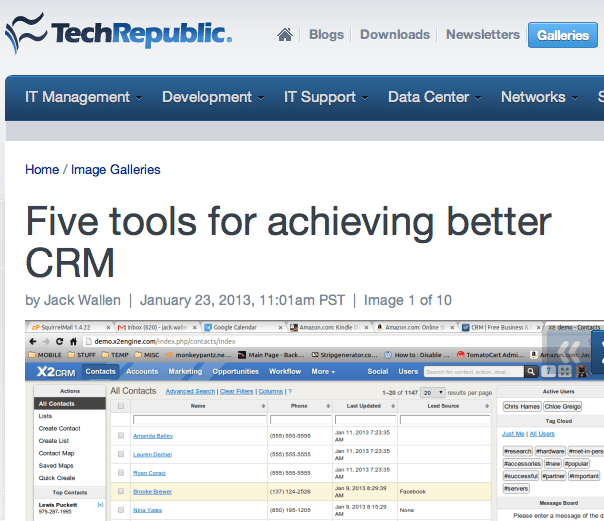604x521 pixels.
Task: Open the Downloads section
Action: [x=395, y=35]
